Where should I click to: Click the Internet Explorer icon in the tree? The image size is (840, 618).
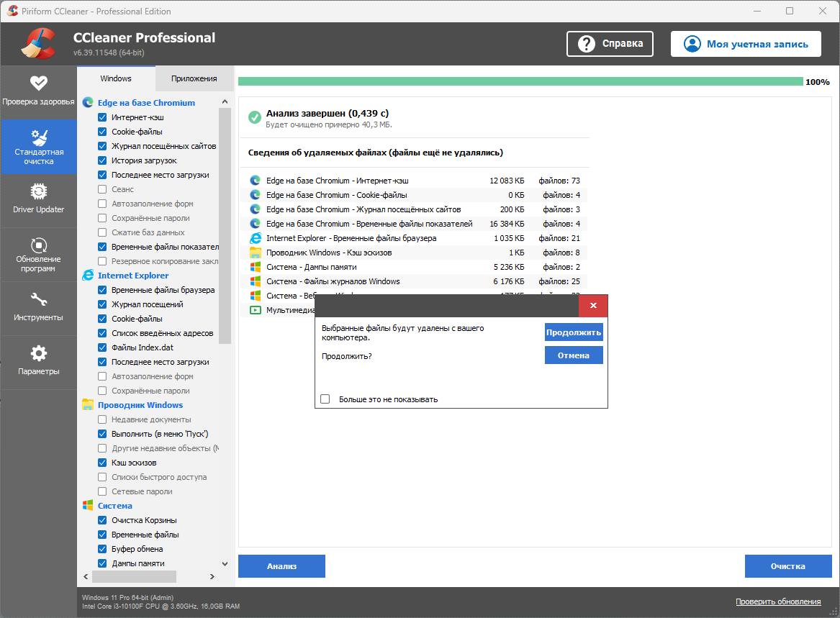[88, 276]
